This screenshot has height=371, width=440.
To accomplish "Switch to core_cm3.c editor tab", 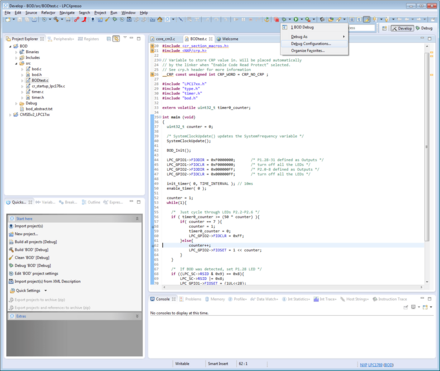I will point(163,39).
